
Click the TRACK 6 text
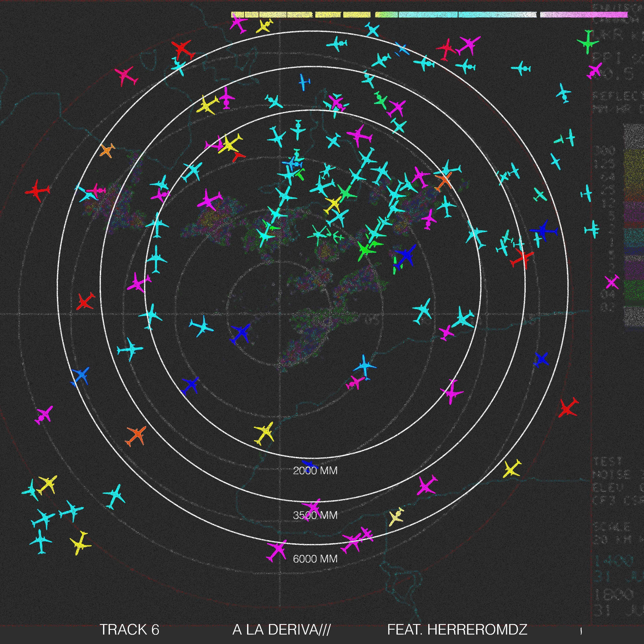tap(129, 629)
